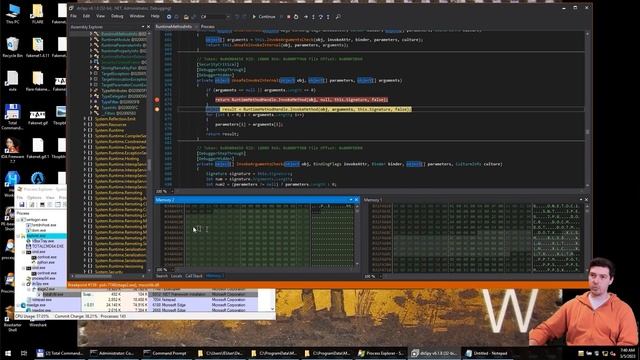The width and height of the screenshot is (640, 360).
Task: Click the Save All icon in dnSpy toolbar
Action: (x=194, y=17)
